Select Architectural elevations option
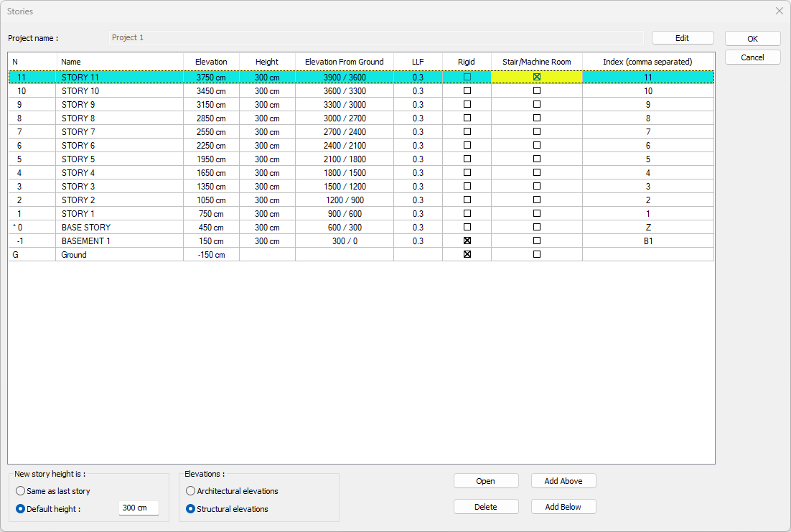The height and width of the screenshot is (532, 791). click(190, 491)
